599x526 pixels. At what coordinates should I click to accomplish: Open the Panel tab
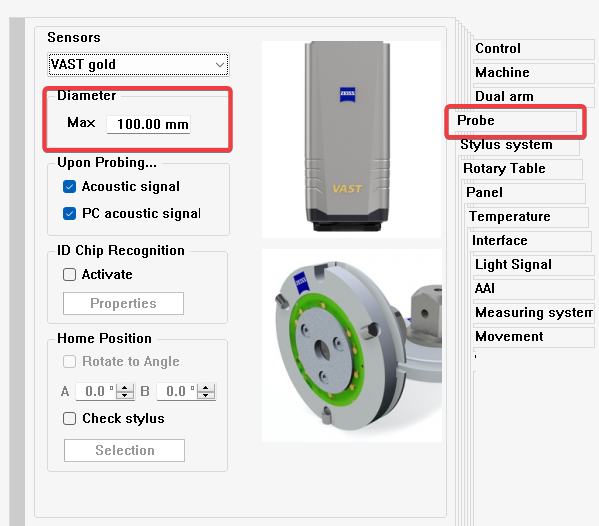pyautogui.click(x=526, y=193)
